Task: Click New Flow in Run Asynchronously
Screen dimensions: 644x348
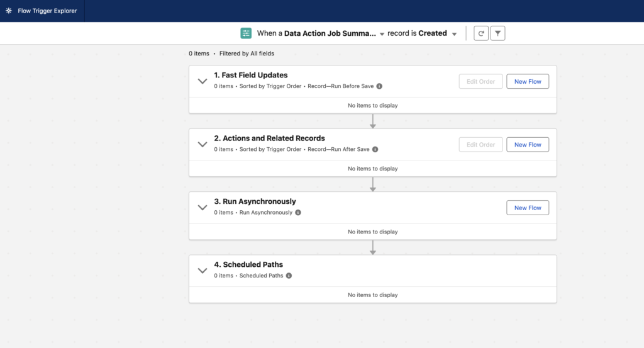Action: coord(528,208)
